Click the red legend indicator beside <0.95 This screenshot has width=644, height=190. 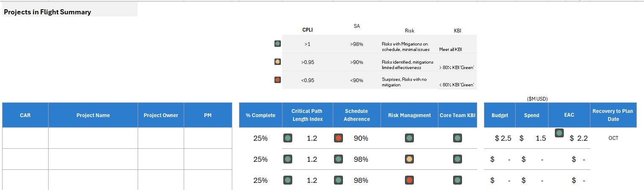(x=277, y=80)
